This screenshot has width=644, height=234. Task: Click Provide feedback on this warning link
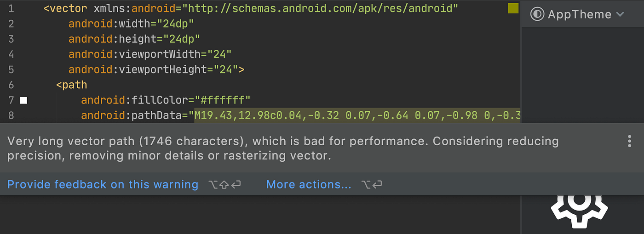click(x=103, y=184)
